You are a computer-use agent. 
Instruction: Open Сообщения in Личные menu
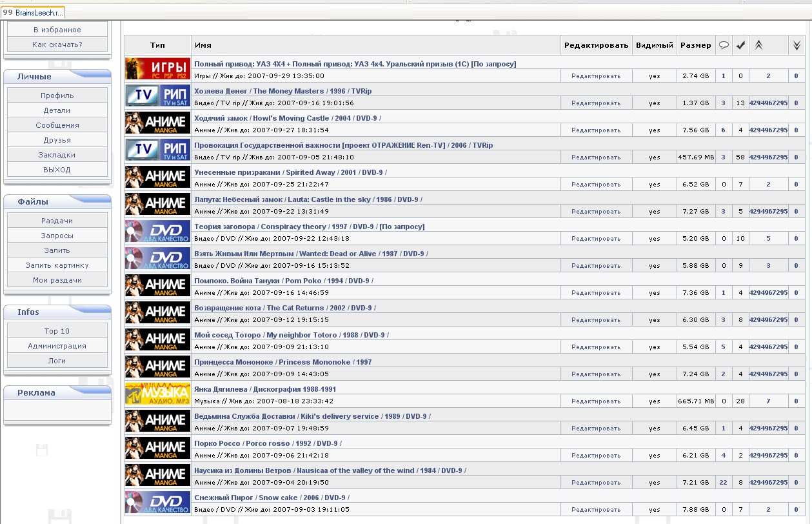coord(57,125)
